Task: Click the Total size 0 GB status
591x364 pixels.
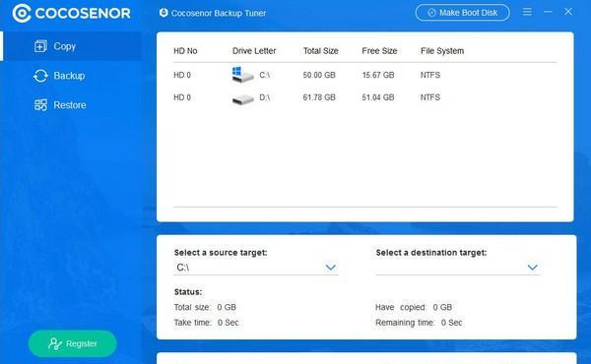Action: [x=205, y=307]
